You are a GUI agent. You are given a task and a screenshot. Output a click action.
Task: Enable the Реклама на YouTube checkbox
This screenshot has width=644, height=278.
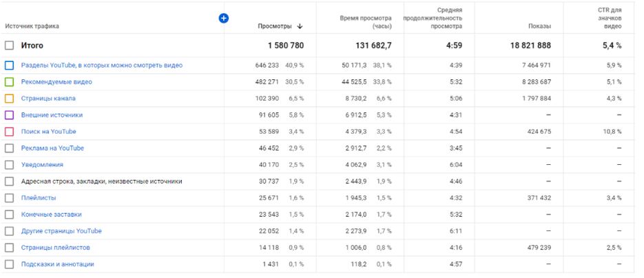(x=9, y=148)
